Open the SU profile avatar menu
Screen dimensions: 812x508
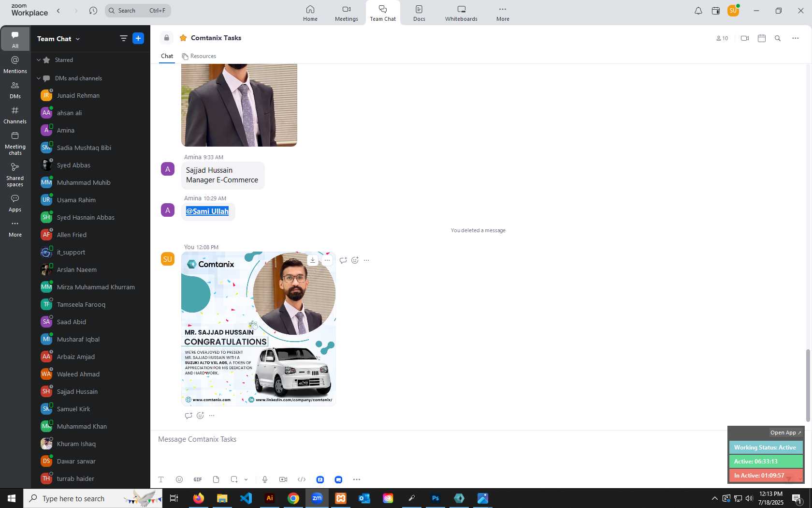733,11
